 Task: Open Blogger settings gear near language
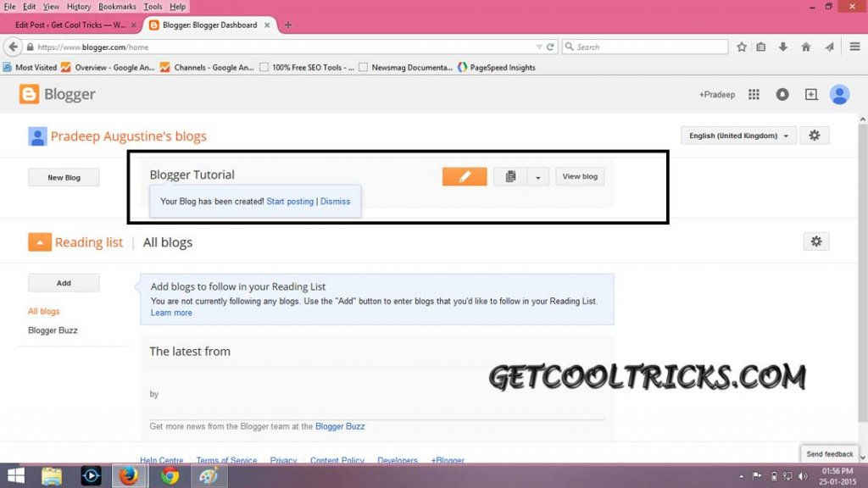point(815,136)
